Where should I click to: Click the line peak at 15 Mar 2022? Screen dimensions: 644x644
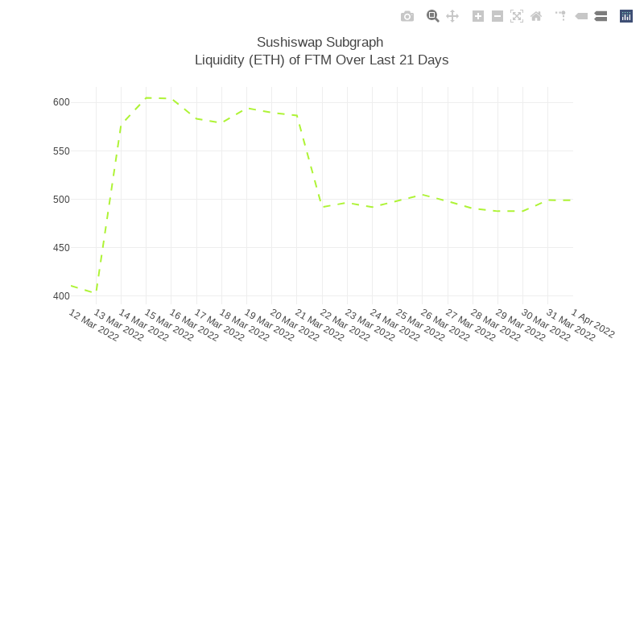[146, 98]
